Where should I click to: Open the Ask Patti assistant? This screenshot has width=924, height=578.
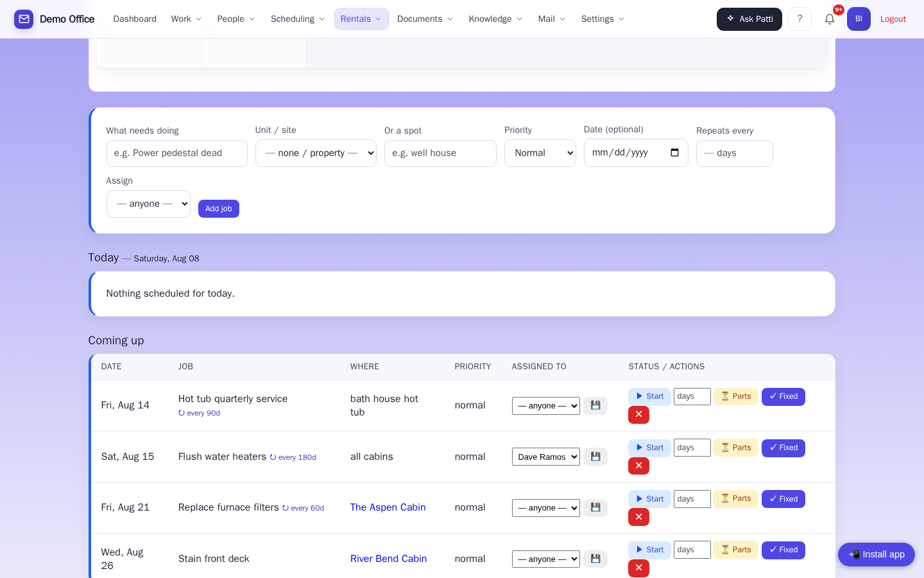point(749,19)
